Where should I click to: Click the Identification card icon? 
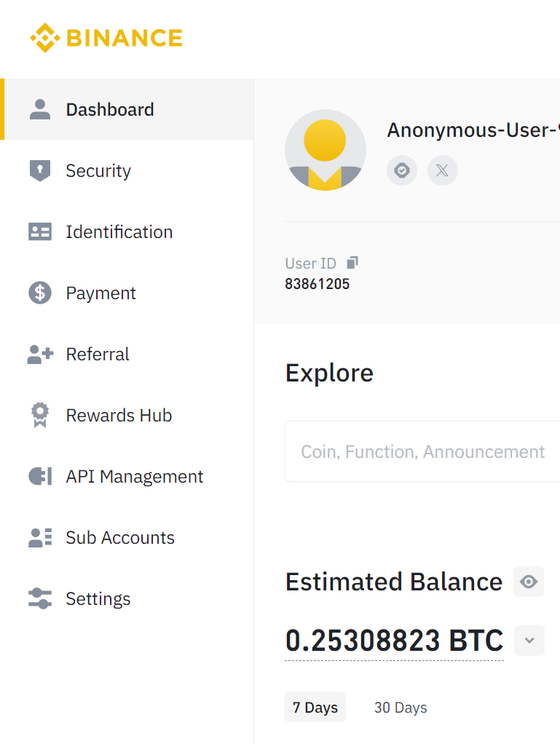pos(40,232)
